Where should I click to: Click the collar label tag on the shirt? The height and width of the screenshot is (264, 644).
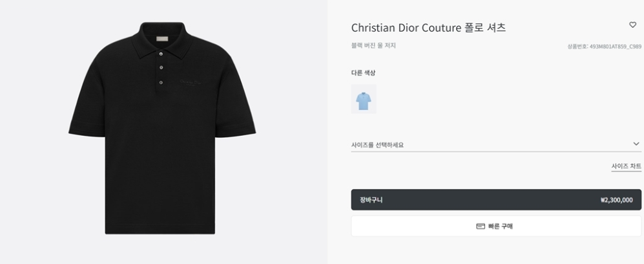click(x=161, y=39)
